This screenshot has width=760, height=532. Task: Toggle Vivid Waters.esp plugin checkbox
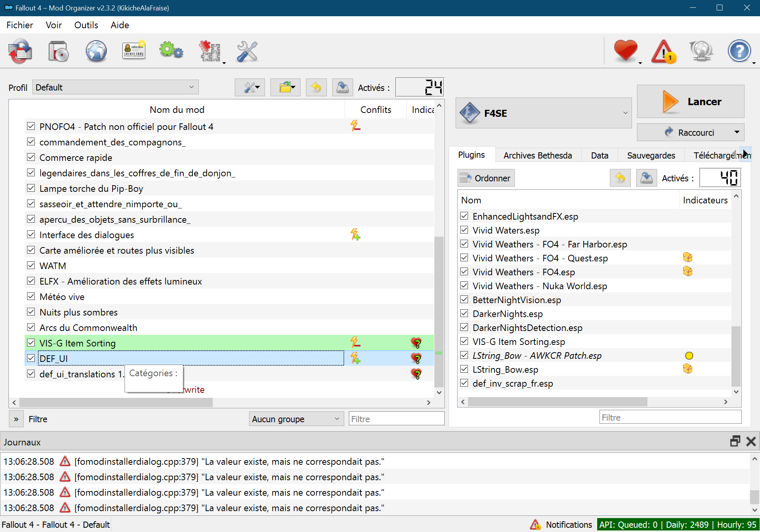coord(464,230)
